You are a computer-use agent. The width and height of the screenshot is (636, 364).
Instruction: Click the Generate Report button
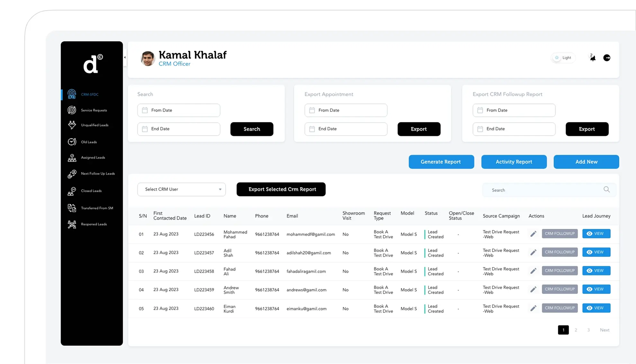(441, 162)
